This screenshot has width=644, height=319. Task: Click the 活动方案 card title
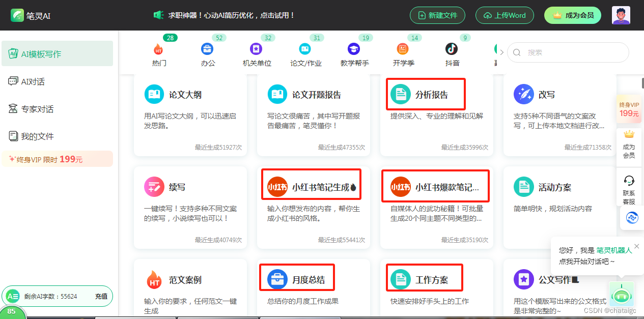tap(555, 187)
